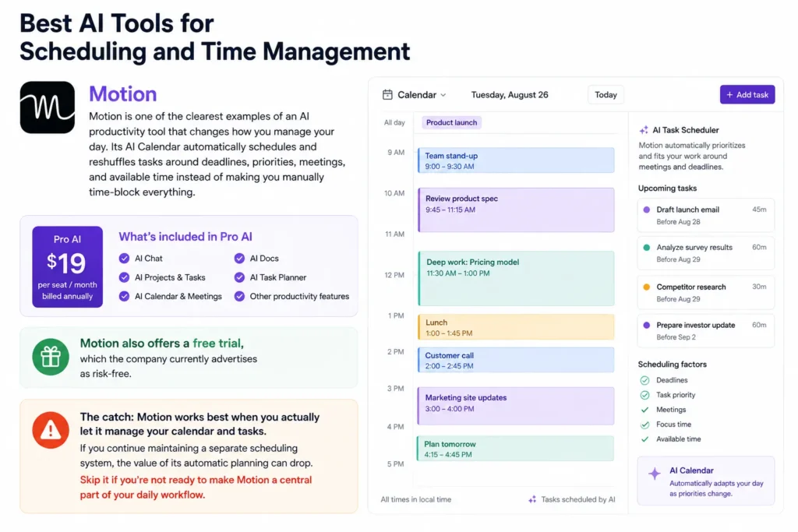
Task: Click the green dot of Analyze survey results
Action: pyautogui.click(x=646, y=248)
